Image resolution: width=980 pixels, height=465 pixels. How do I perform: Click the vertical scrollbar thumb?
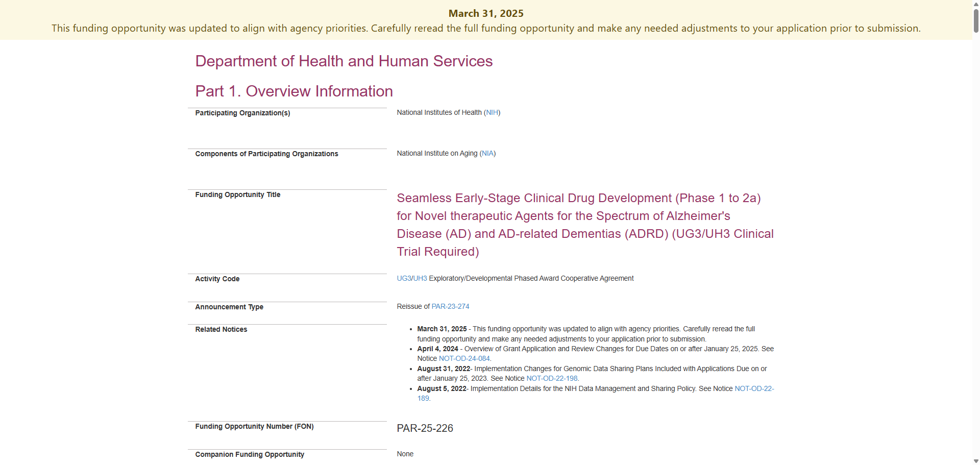(x=976, y=20)
